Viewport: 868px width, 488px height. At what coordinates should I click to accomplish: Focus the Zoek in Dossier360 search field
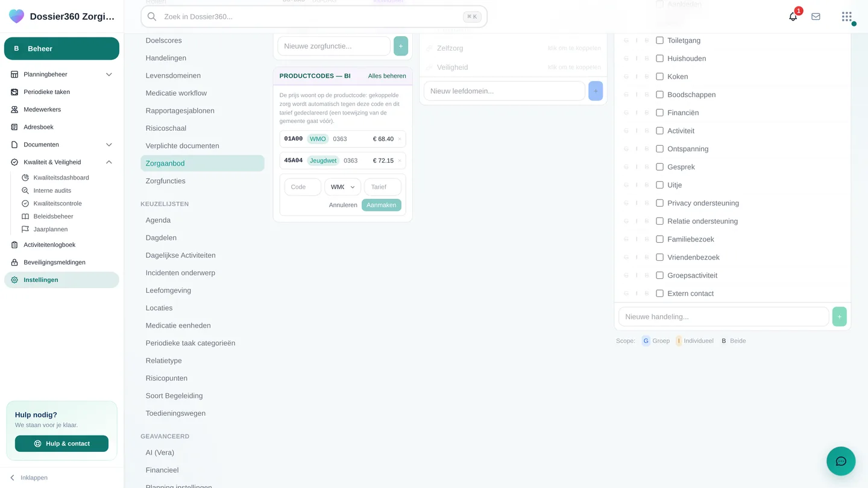click(313, 17)
